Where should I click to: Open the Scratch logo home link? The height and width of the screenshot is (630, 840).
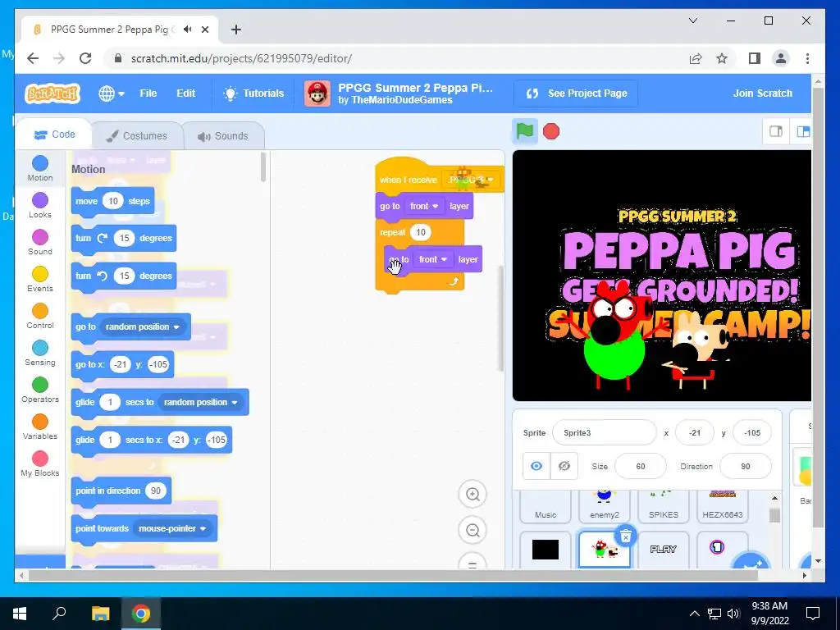(52, 94)
